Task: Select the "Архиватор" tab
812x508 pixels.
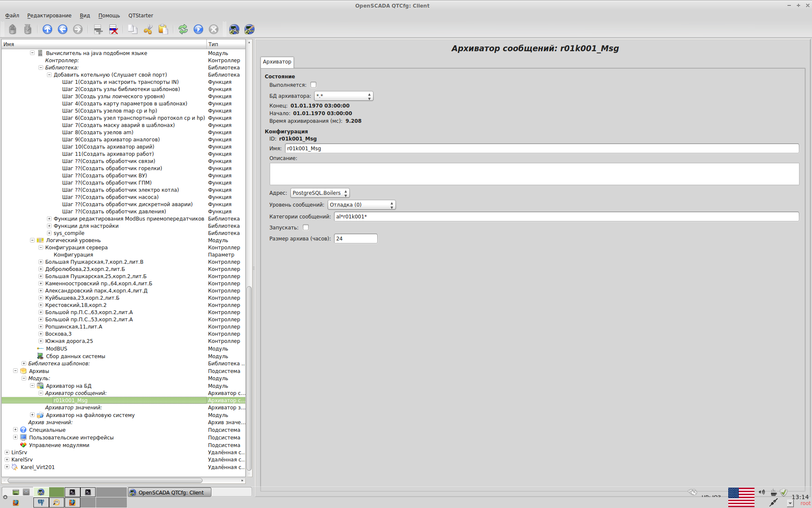Action: point(277,62)
